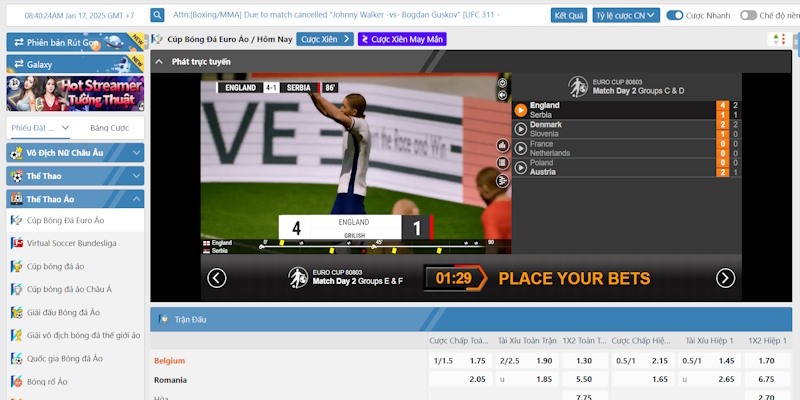Open the Hot Streamer Tường Thuật banner
This screenshot has width=800, height=400.
(75, 93)
